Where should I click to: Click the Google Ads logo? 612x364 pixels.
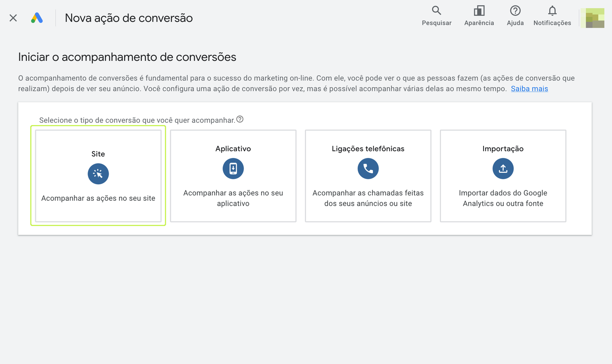pos(37,18)
